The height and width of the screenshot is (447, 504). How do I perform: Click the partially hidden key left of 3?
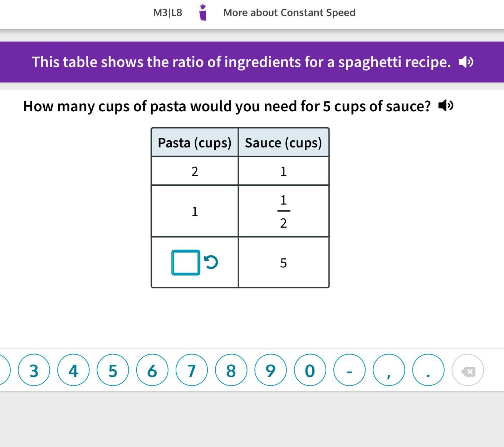point(4,370)
